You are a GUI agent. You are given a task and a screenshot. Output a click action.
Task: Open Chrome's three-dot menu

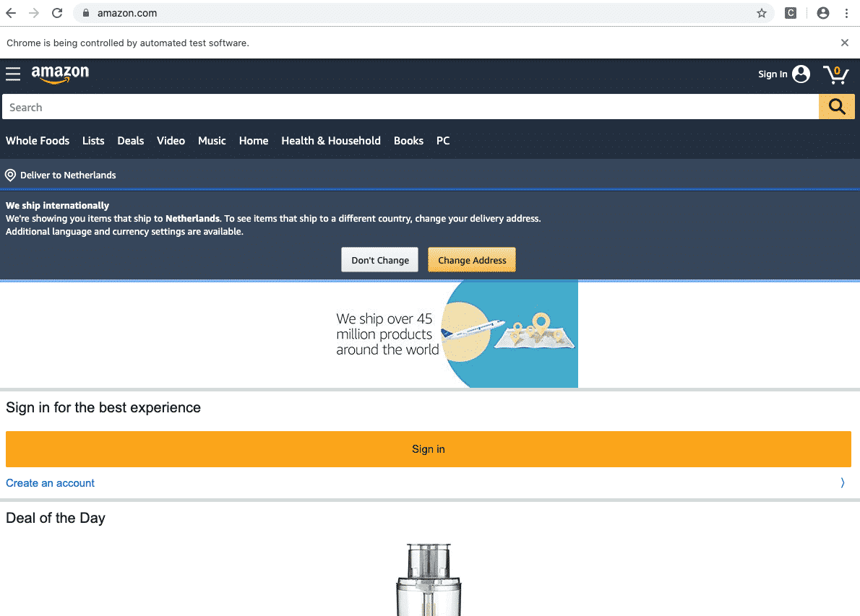(x=846, y=13)
